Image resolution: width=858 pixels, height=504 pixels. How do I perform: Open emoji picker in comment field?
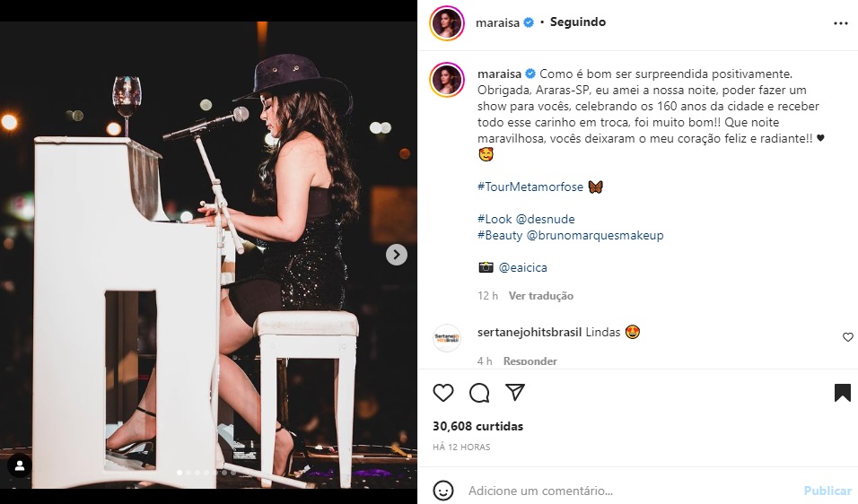[443, 491]
